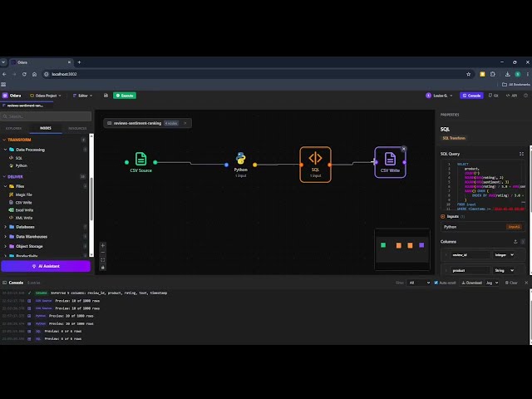The height and width of the screenshot is (399, 532).
Task: Expand the Object Storage folder
Action: (6, 246)
